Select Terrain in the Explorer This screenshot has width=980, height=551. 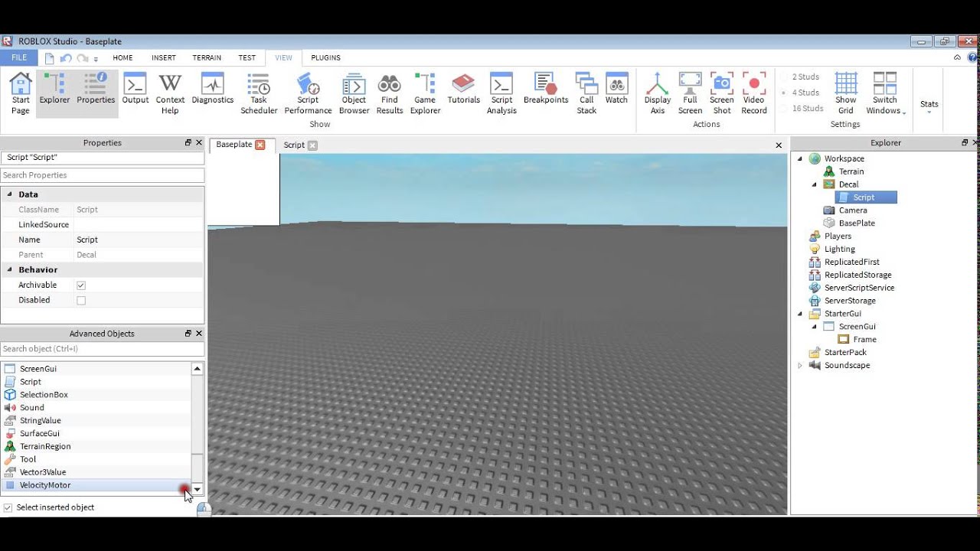(x=851, y=171)
